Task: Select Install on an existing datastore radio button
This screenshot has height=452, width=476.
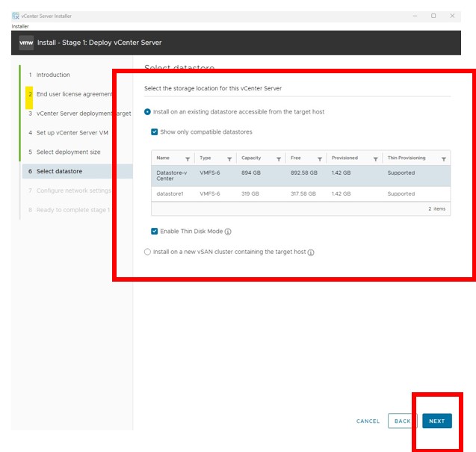Action: coord(147,112)
